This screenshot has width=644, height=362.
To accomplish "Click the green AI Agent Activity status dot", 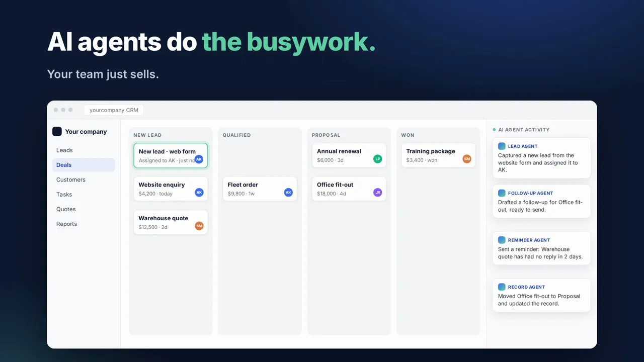I will (x=494, y=129).
